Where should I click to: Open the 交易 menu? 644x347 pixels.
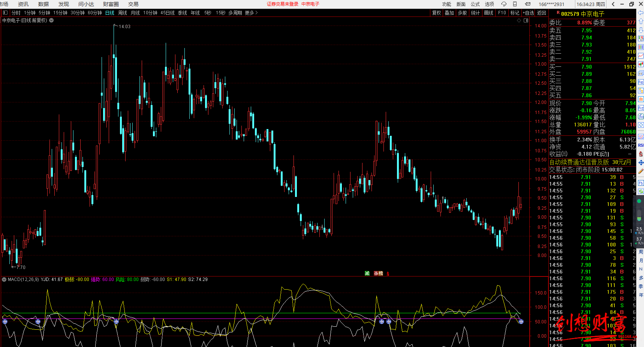click(133, 4)
